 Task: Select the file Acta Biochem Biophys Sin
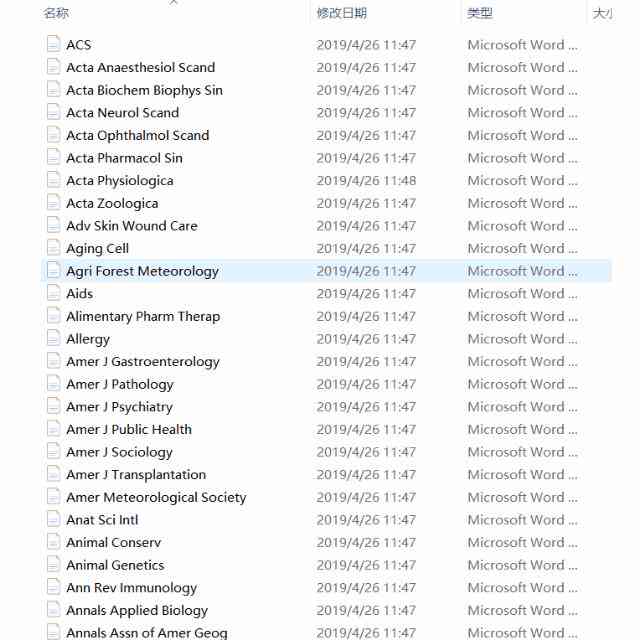pyautogui.click(x=144, y=90)
